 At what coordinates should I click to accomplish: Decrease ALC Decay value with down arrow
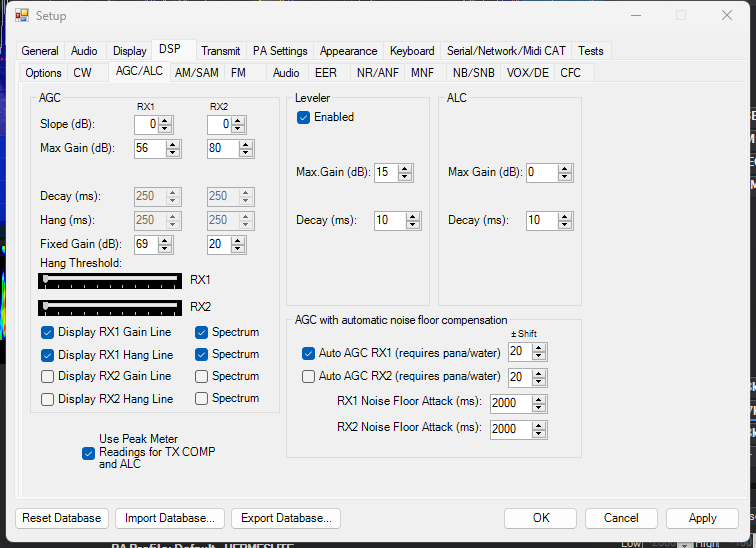coord(558,225)
